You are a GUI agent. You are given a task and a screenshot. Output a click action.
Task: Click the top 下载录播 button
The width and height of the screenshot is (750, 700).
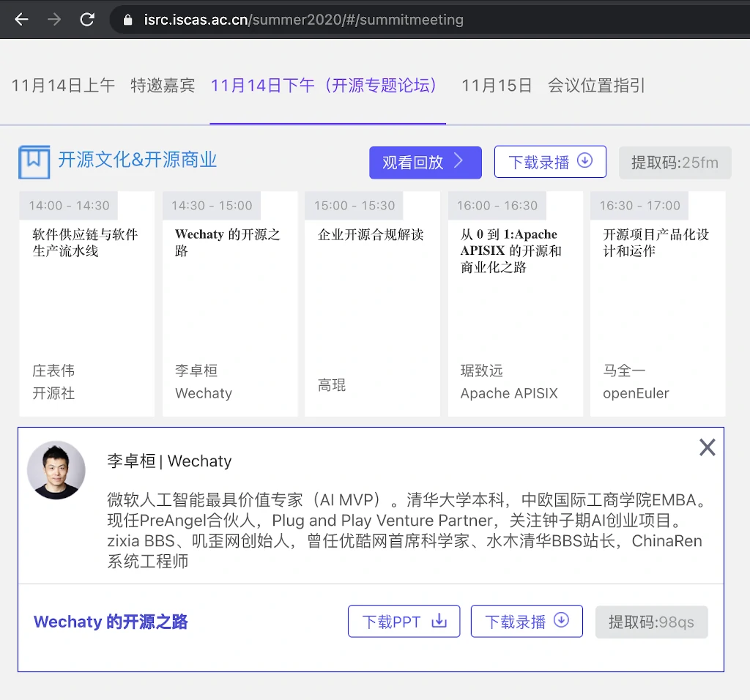[x=550, y=162]
